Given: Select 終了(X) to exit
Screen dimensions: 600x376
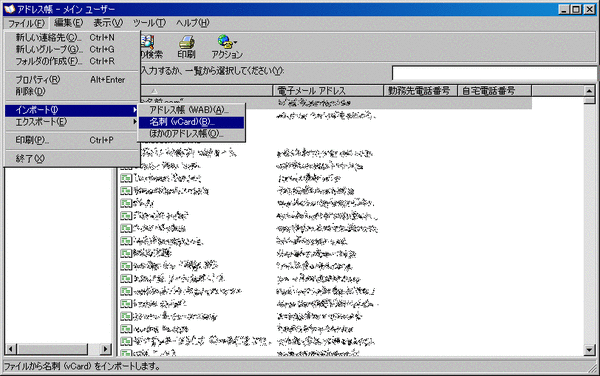Looking at the screenshot, I should [x=72, y=158].
